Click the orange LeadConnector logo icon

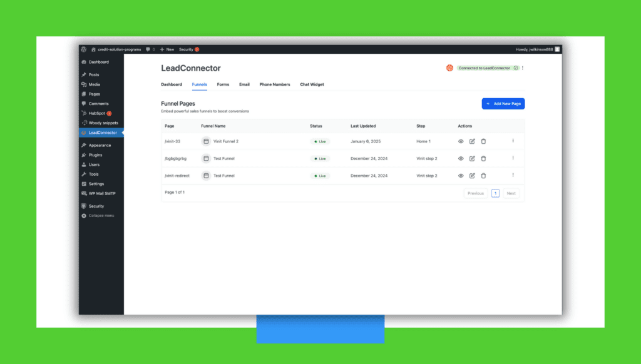pos(449,68)
